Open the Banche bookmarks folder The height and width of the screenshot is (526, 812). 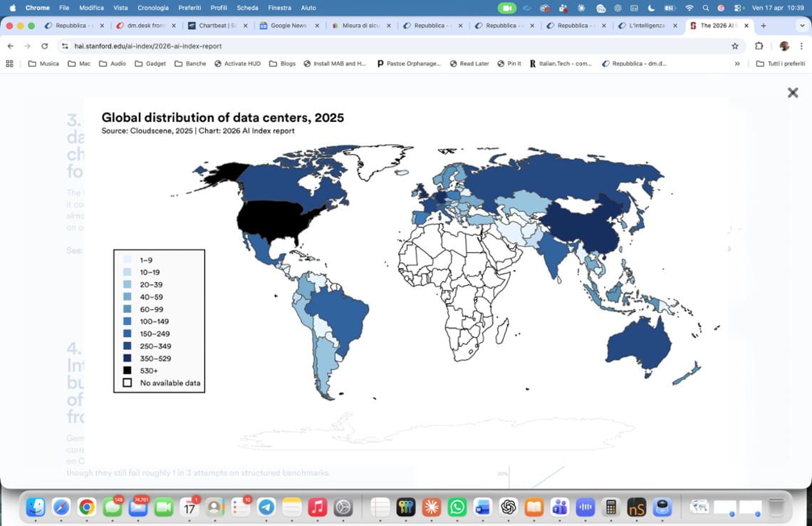(190, 63)
